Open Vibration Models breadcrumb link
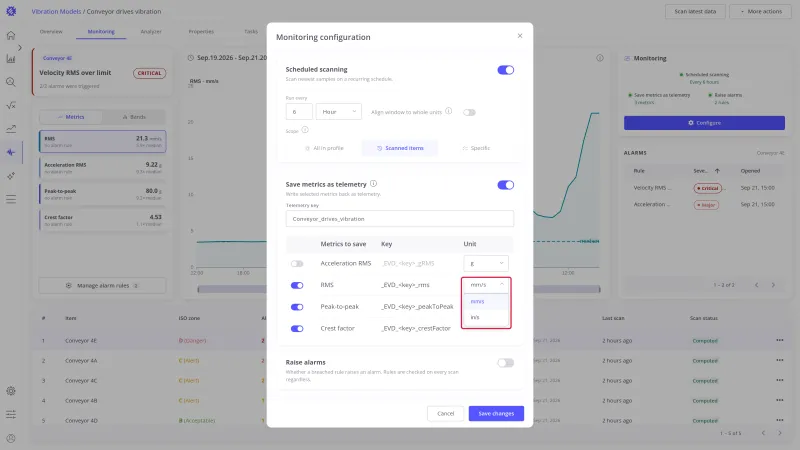The width and height of the screenshot is (800, 450). pyautogui.click(x=56, y=11)
